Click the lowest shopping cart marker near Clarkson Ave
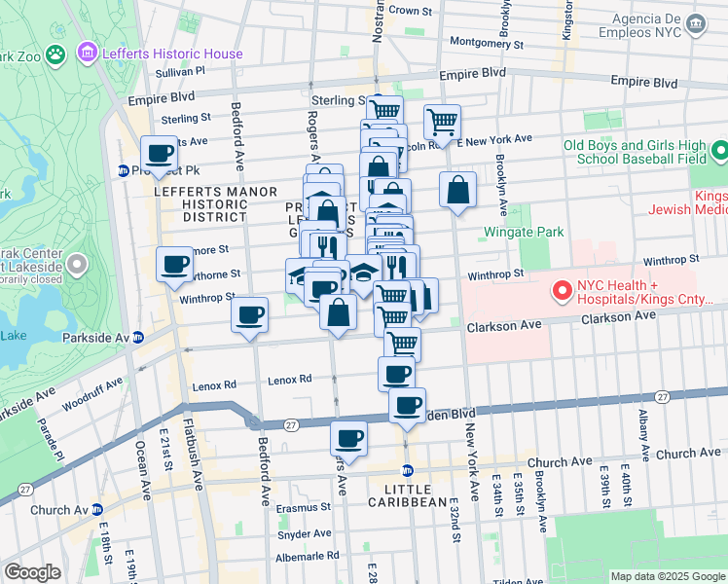 [403, 344]
